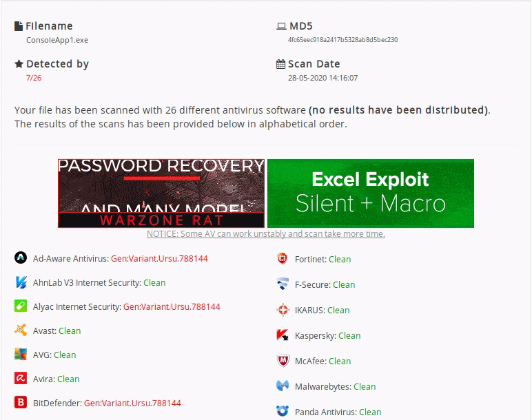Viewport: 532px width, 420px height.
Task: Click the ConsoleApp1.exe filename
Action: pyautogui.click(x=57, y=40)
